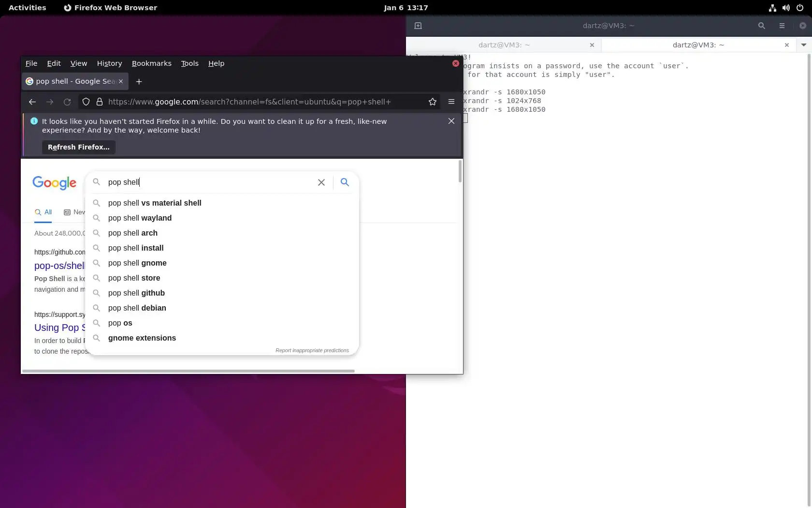This screenshot has width=812, height=508.
Task: Click the Firefox vertical scrollbar thumb
Action: pos(460,171)
